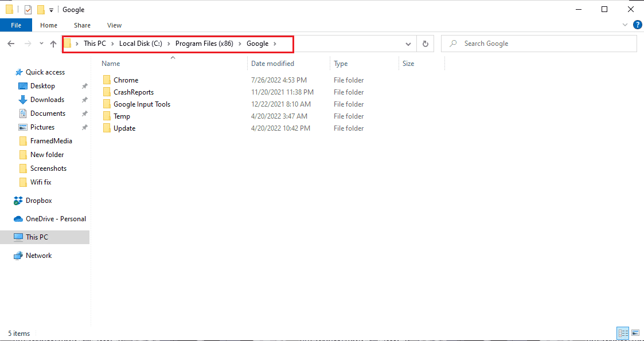Open address bar history dropdown
The image size is (644, 341).
pyautogui.click(x=408, y=44)
